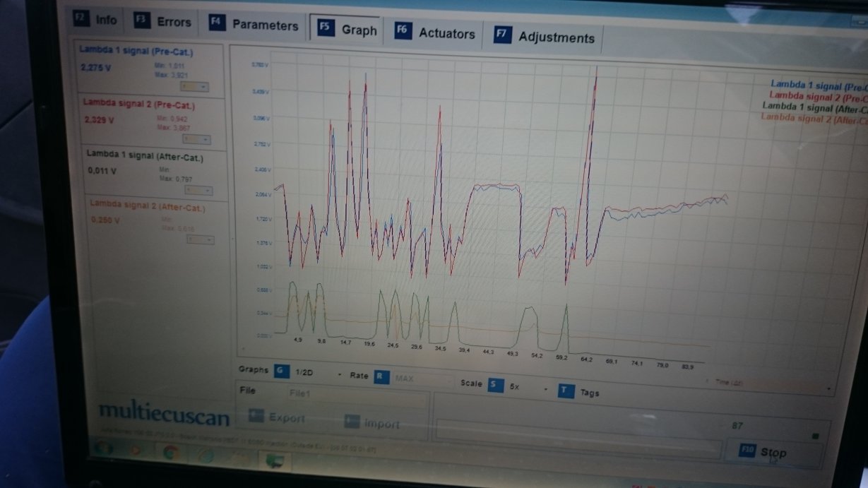The width and height of the screenshot is (868, 488).
Task: Click the blue G icon beside Graphs
Action: coord(282,371)
